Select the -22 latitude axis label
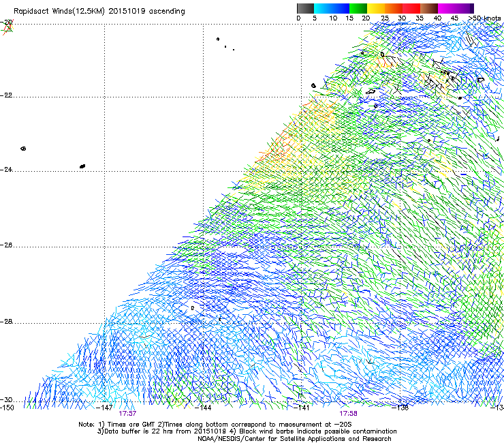504x443 pixels. click(6, 95)
